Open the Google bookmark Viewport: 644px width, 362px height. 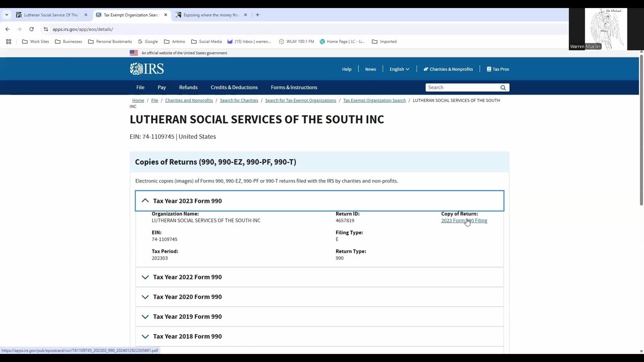pos(147,42)
